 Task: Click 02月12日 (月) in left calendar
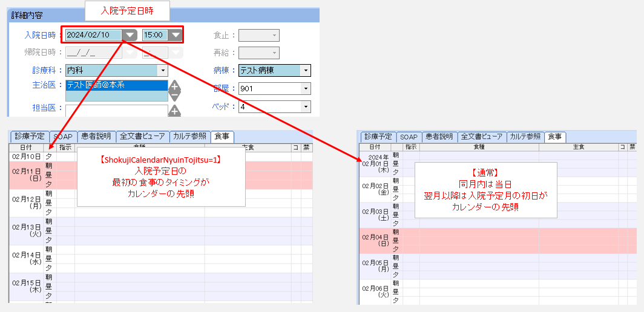pyautogui.click(x=26, y=203)
